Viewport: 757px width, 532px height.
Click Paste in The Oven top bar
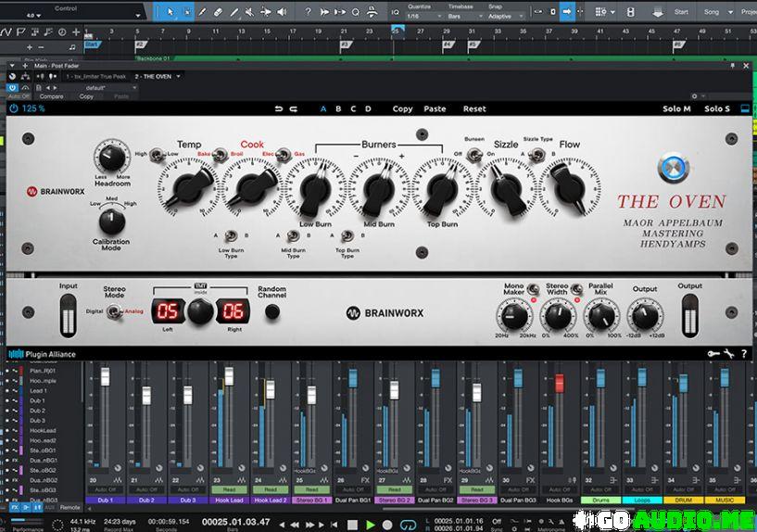click(435, 109)
